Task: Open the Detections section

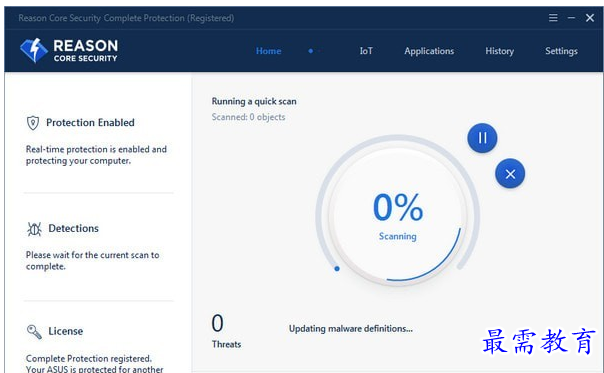Action: click(x=73, y=229)
